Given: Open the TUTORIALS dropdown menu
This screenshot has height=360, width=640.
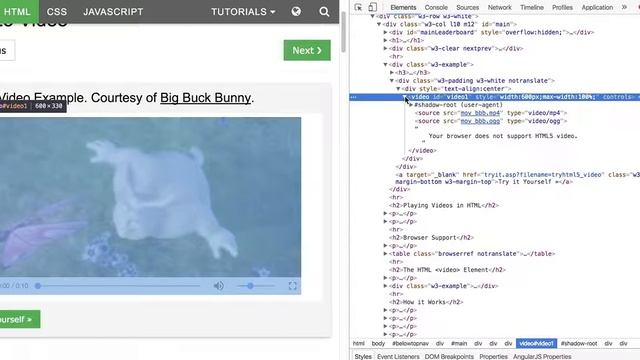Looking at the screenshot, I should pos(243,11).
